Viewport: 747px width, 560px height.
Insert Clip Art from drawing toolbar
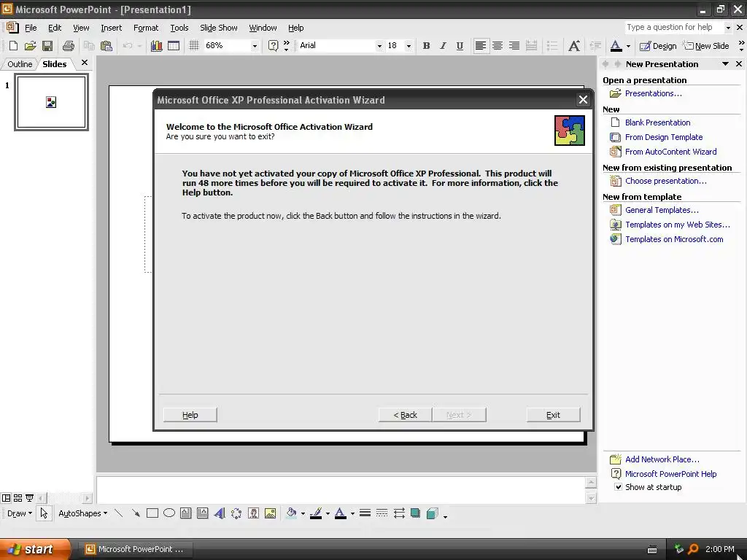click(253, 513)
